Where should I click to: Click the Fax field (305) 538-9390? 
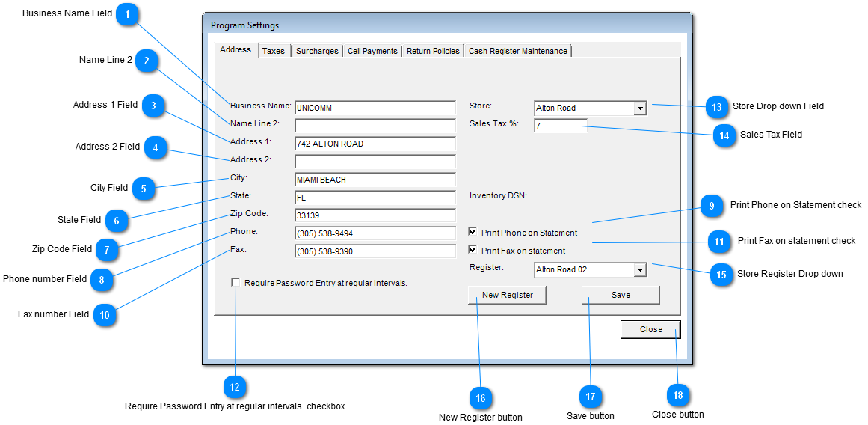tap(375, 251)
